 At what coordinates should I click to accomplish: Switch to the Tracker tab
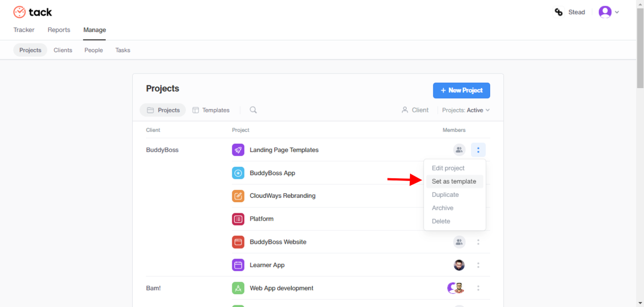[24, 30]
